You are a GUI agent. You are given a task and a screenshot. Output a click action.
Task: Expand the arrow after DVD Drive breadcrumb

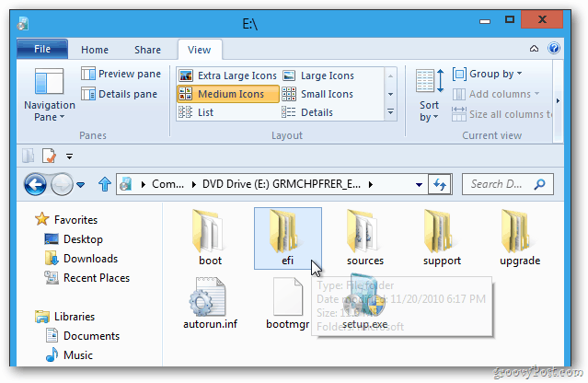pyautogui.click(x=371, y=184)
